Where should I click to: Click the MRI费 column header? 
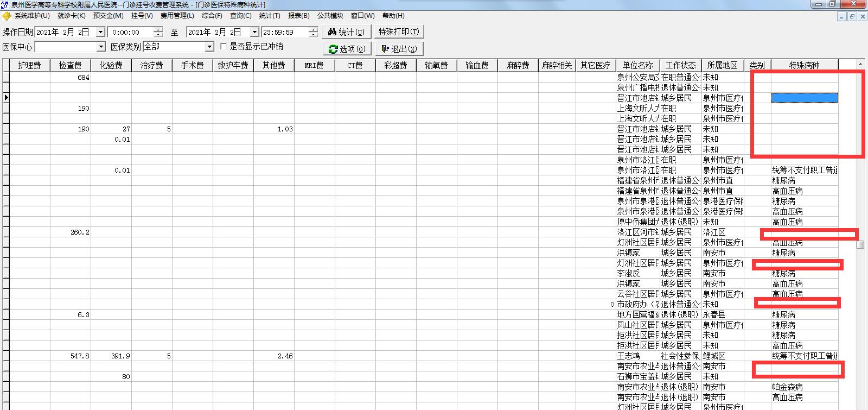coord(314,66)
